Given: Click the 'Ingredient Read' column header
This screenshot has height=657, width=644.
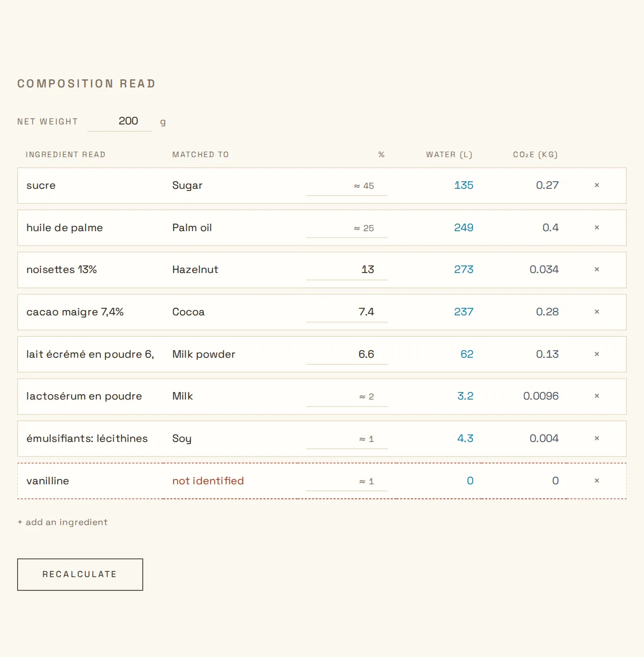Looking at the screenshot, I should coord(65,155).
